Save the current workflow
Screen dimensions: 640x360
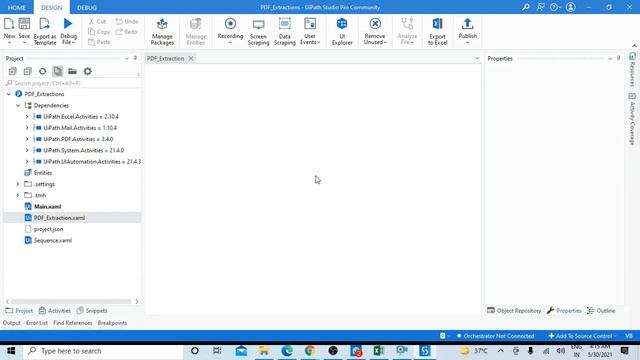24,31
